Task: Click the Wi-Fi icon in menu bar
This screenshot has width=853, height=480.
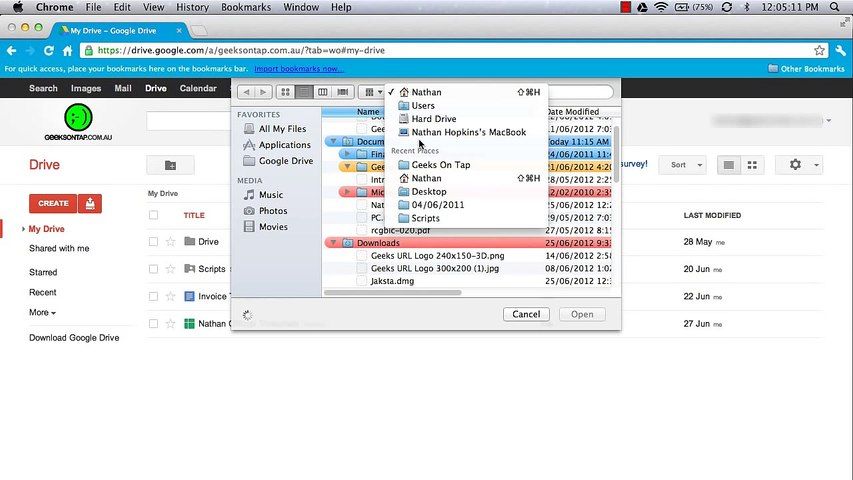Action: pos(661,7)
